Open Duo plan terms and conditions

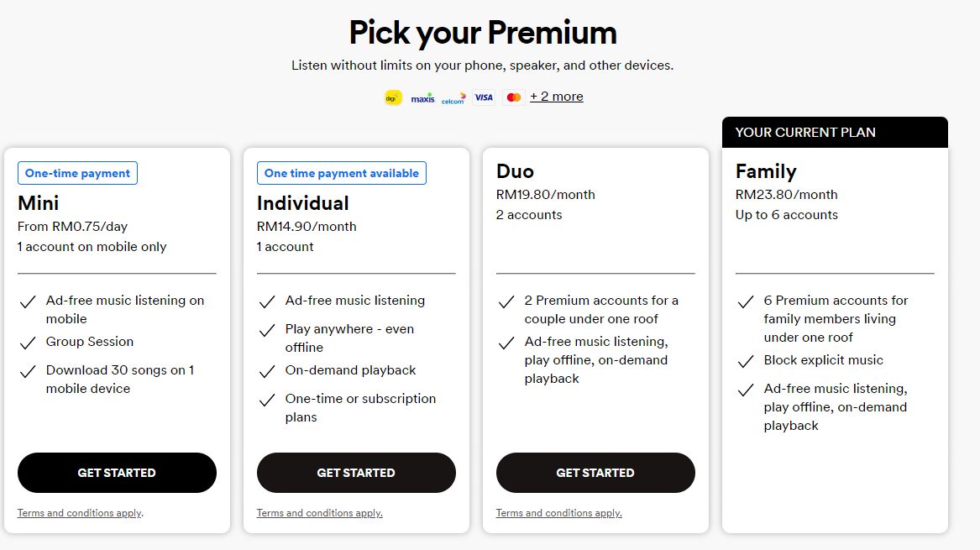coord(558,512)
